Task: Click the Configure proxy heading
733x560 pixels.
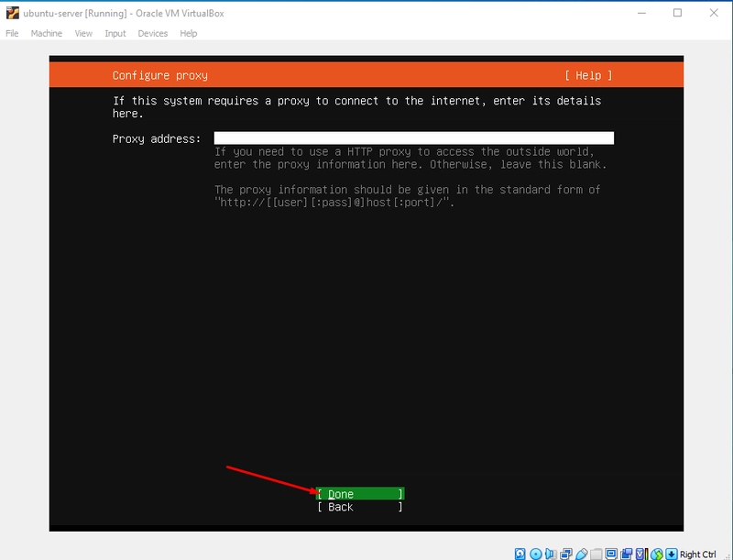Action: (159, 75)
